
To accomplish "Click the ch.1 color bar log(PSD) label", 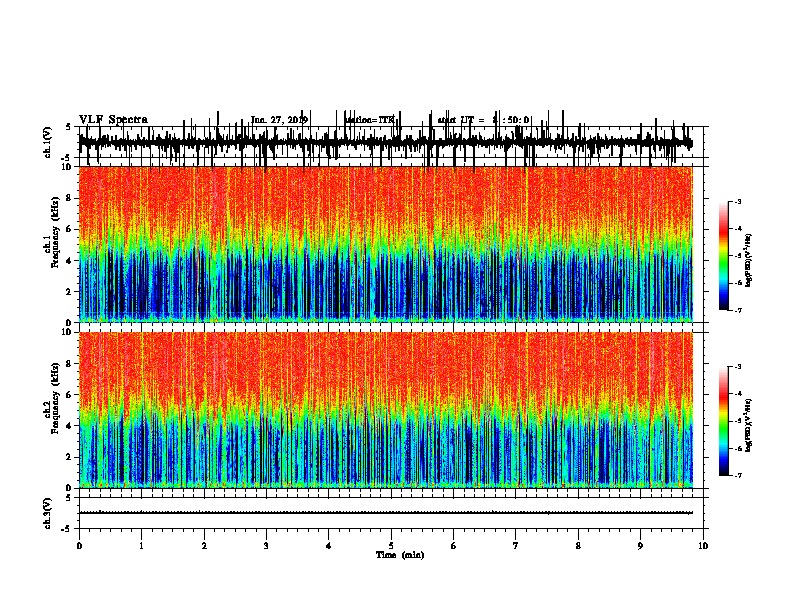I will coord(749,260).
